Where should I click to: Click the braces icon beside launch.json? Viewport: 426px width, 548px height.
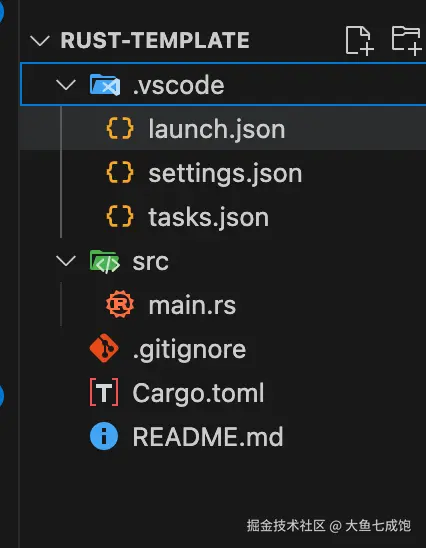(x=120, y=129)
